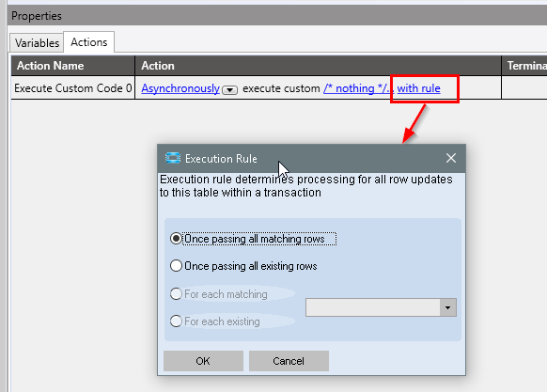Confirm with the OK button

coord(203,361)
